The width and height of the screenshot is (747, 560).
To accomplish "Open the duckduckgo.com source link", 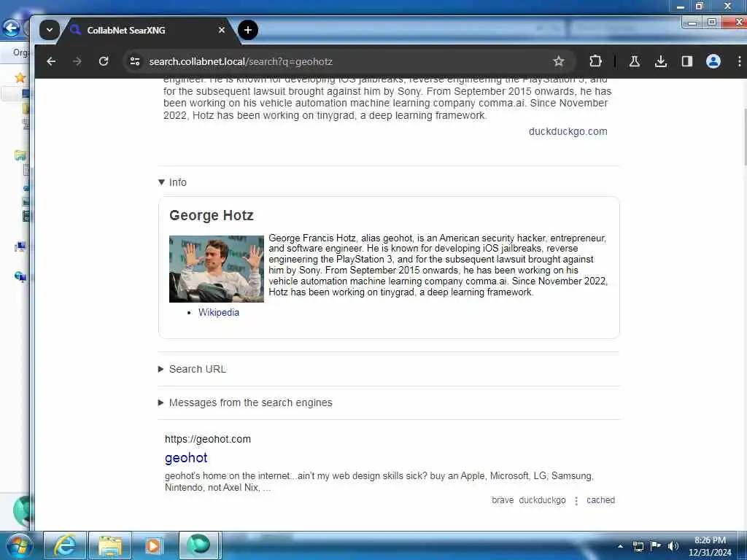I will coord(568,131).
